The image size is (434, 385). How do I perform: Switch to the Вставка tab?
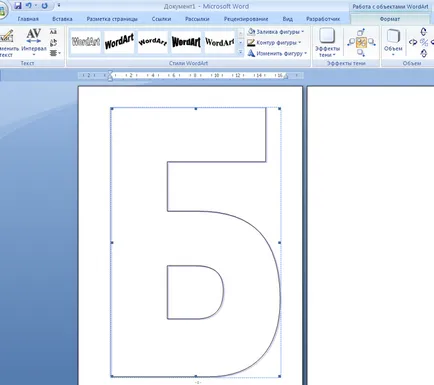click(62, 19)
